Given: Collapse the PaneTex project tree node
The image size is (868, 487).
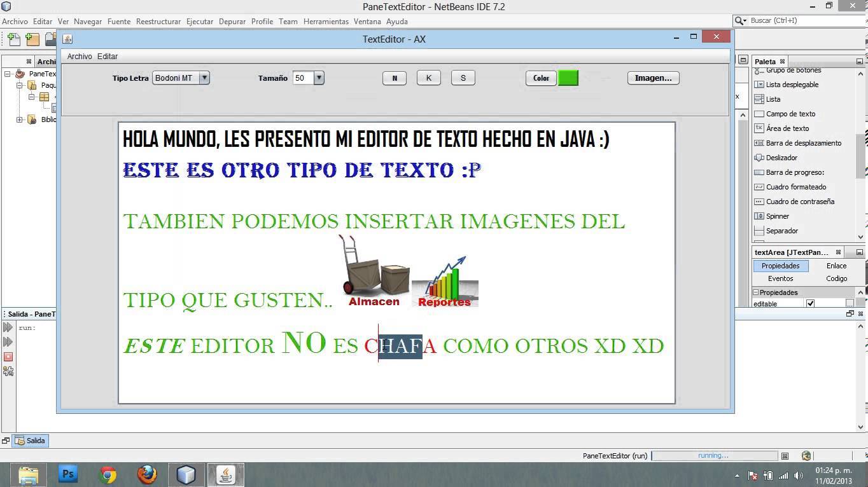Looking at the screenshot, I should [x=8, y=74].
